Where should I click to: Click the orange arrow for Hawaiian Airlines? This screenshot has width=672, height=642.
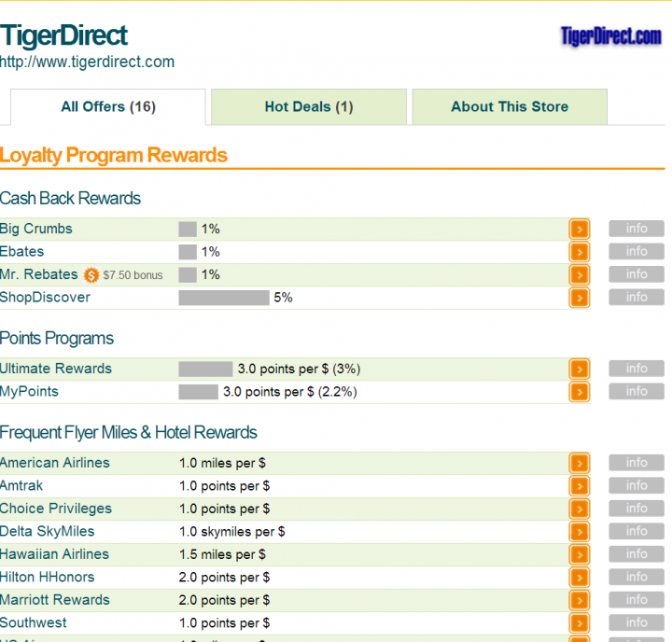pyautogui.click(x=580, y=554)
